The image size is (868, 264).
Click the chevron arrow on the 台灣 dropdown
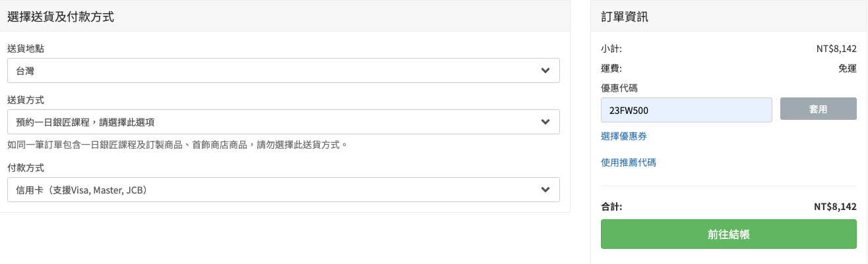(x=545, y=70)
